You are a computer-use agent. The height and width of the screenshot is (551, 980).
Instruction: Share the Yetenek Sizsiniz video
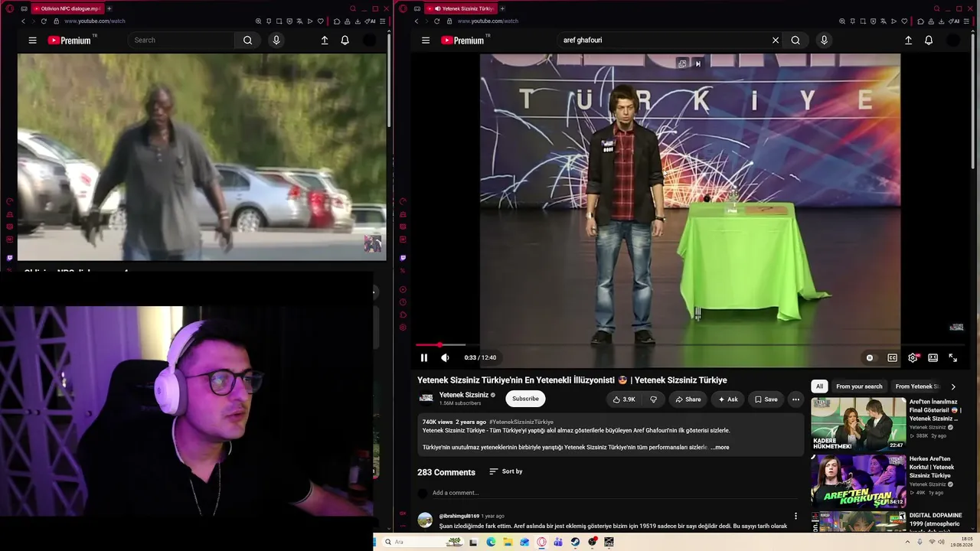(x=688, y=399)
